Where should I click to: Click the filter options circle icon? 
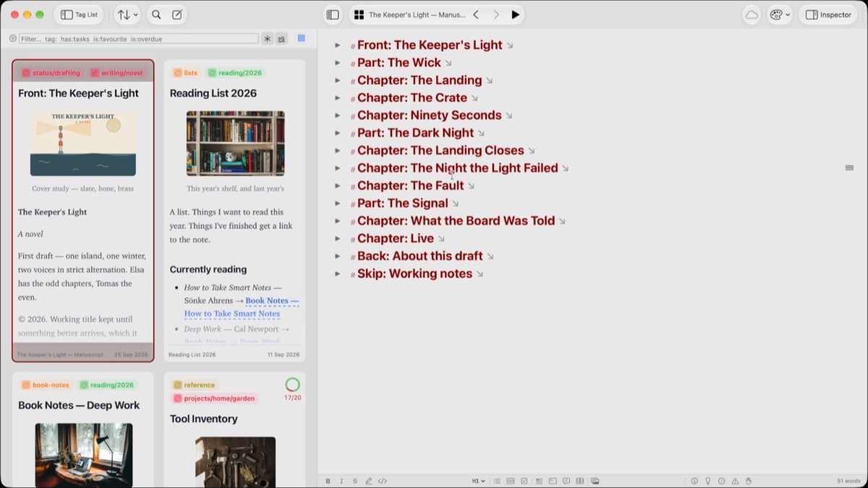point(12,38)
